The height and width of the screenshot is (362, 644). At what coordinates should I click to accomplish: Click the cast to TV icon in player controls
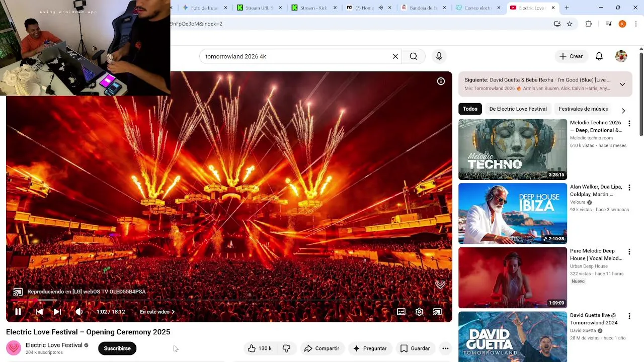tap(437, 312)
